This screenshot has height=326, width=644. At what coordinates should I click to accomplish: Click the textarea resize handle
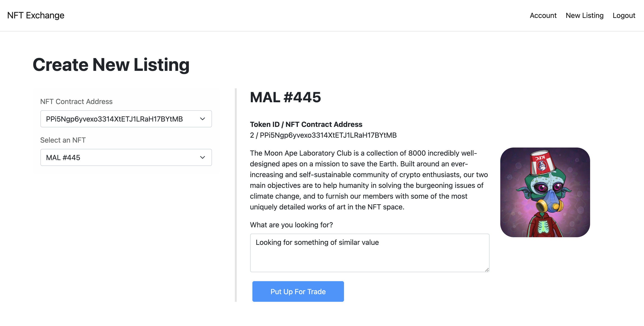click(x=487, y=269)
